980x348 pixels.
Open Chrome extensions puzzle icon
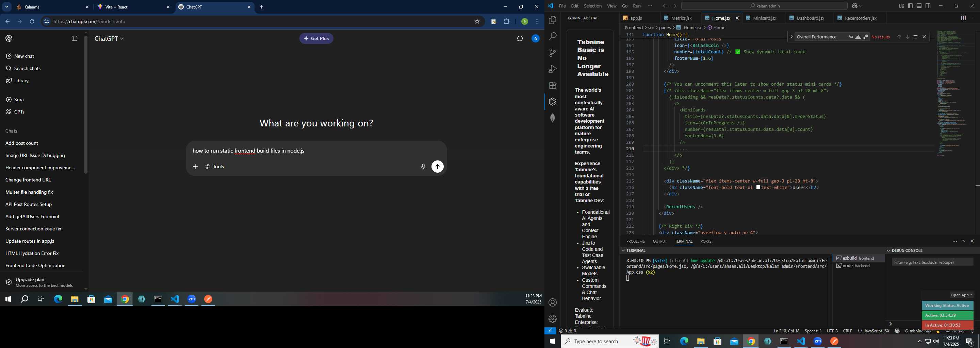pyautogui.click(x=506, y=22)
